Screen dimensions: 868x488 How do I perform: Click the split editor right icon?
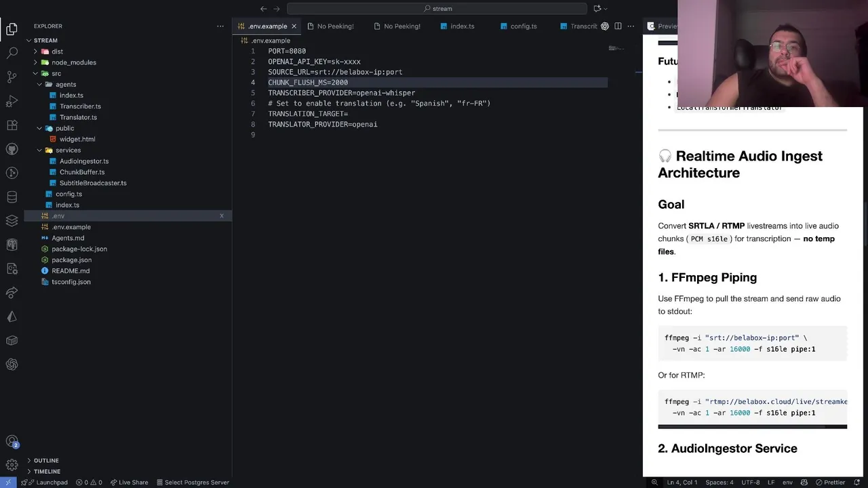[618, 26]
